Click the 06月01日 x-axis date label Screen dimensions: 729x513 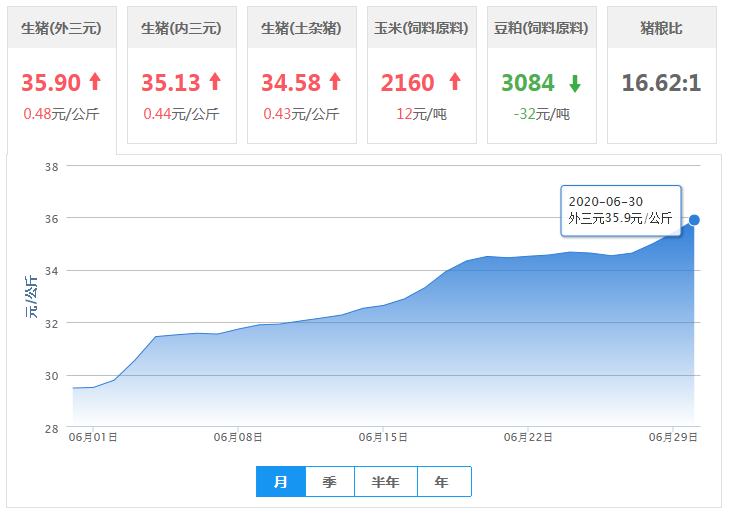click(x=93, y=437)
